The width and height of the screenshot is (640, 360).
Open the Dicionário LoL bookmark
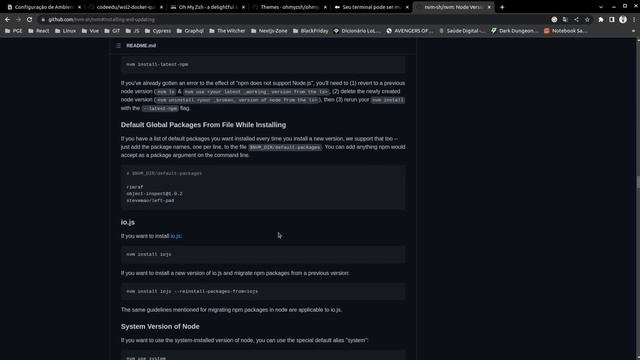[x=357, y=31]
